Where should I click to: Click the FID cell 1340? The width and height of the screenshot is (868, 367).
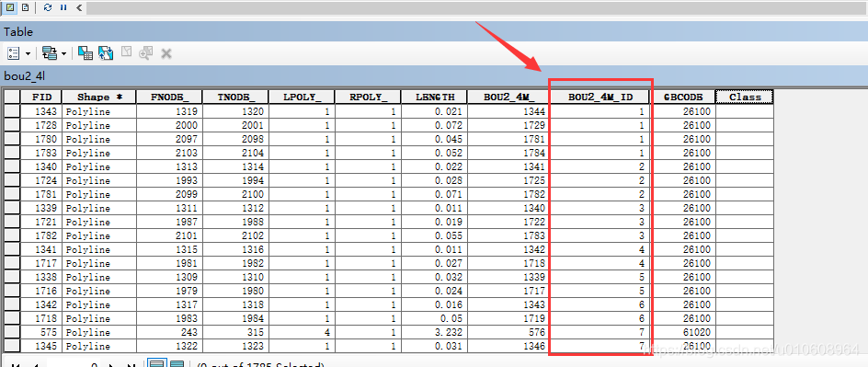[41, 166]
